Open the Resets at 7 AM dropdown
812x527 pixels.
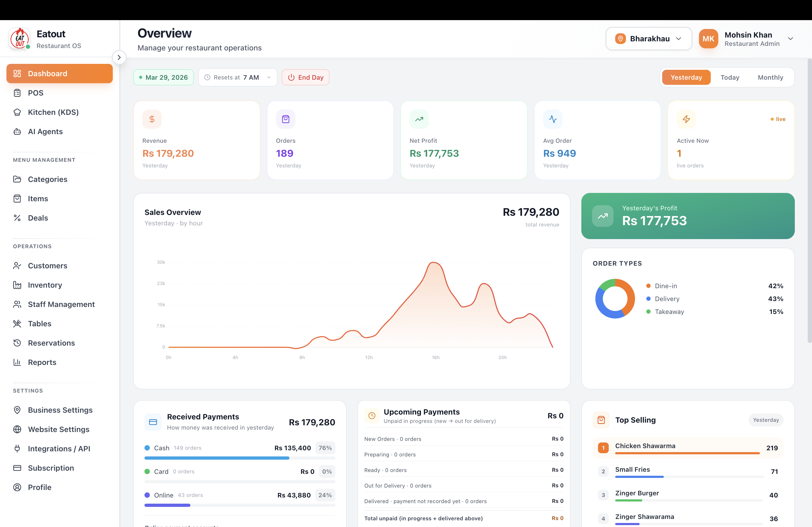click(237, 77)
